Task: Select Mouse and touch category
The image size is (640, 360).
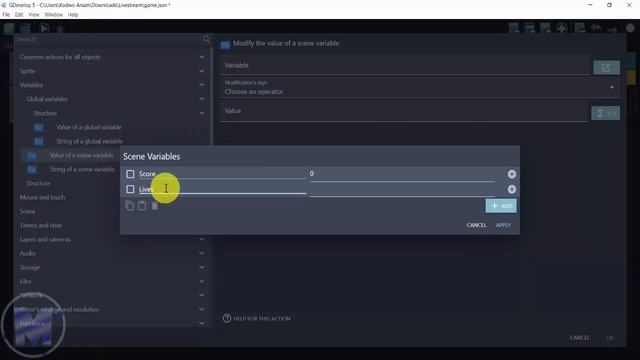Action: [x=42, y=197]
